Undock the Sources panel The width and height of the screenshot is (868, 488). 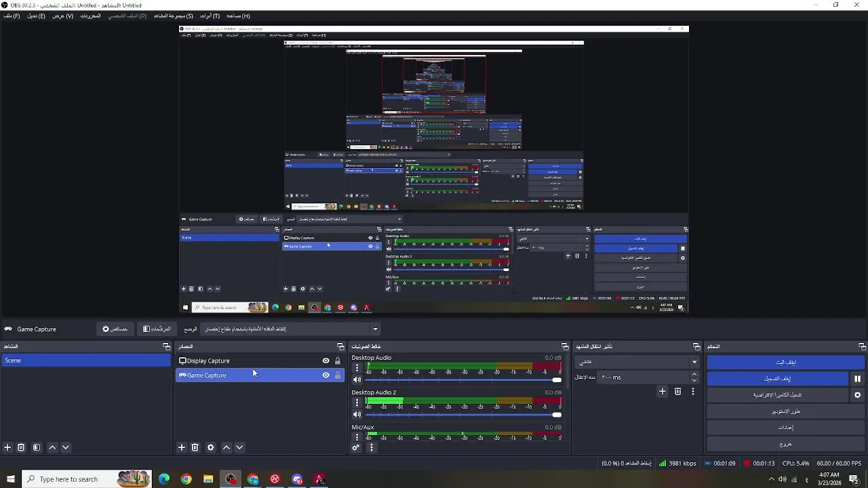[340, 346]
